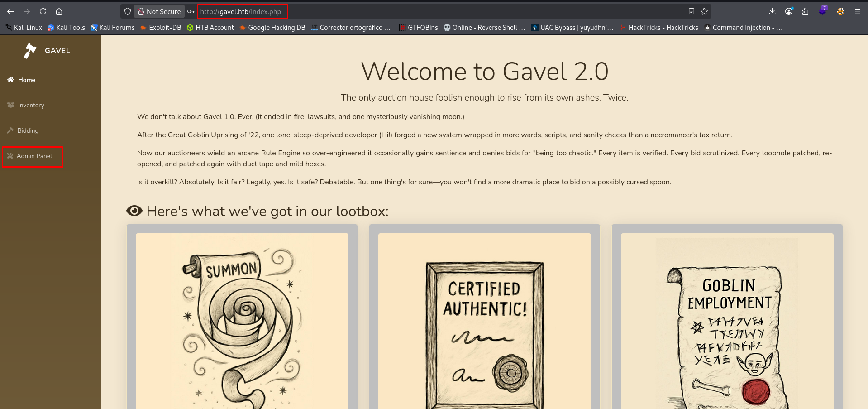Click Not Secure site info indicator

[x=159, y=11]
